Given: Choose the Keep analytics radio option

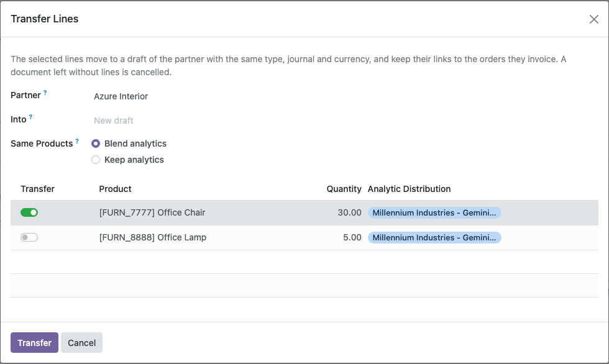Looking at the screenshot, I should click(x=96, y=160).
